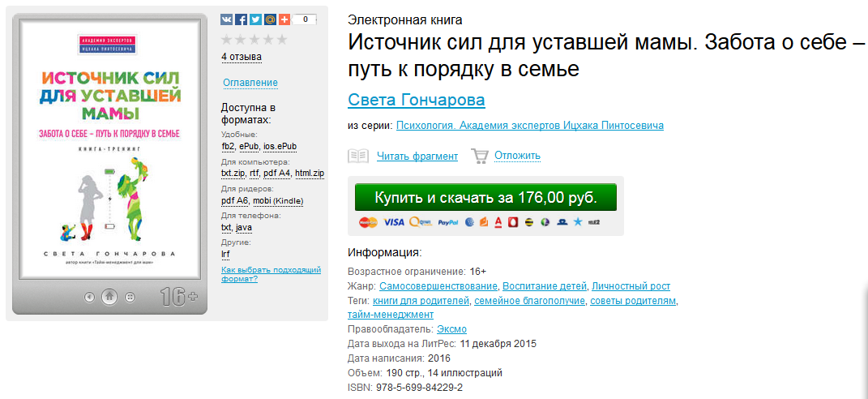868x399 pixels.
Task: Click the e-reader back arrow button
Action: [x=89, y=297]
